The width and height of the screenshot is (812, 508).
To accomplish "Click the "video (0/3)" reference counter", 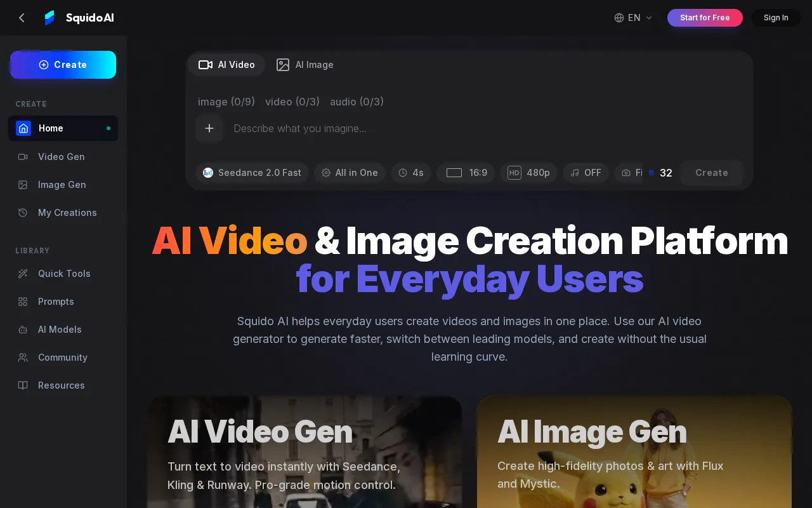I will 292,102.
